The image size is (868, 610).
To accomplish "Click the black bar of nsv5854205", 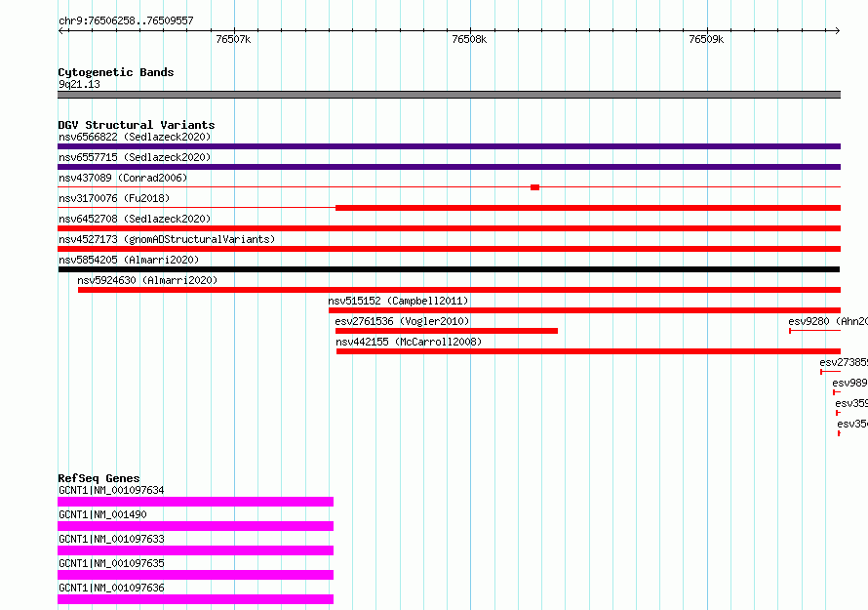I will point(449,269).
